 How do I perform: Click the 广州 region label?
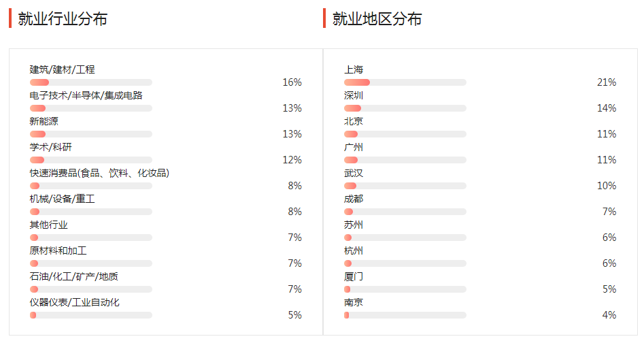click(x=354, y=147)
